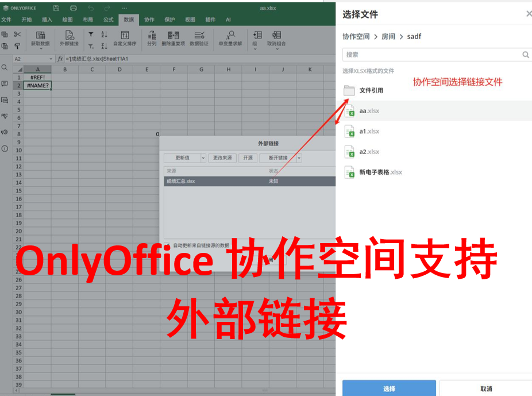Switch to the 插入 tab
The height and width of the screenshot is (396, 532).
[x=47, y=20]
